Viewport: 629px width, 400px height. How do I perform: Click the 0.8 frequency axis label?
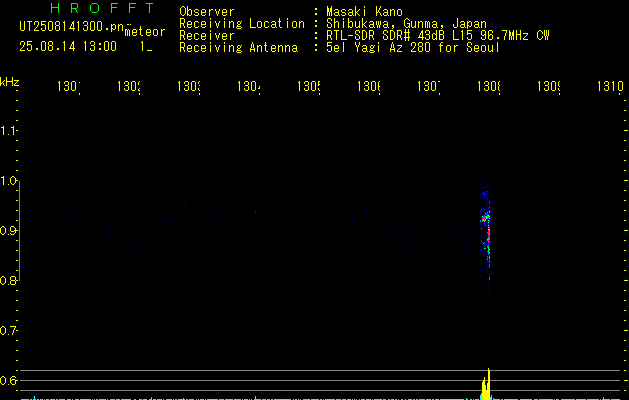point(8,280)
